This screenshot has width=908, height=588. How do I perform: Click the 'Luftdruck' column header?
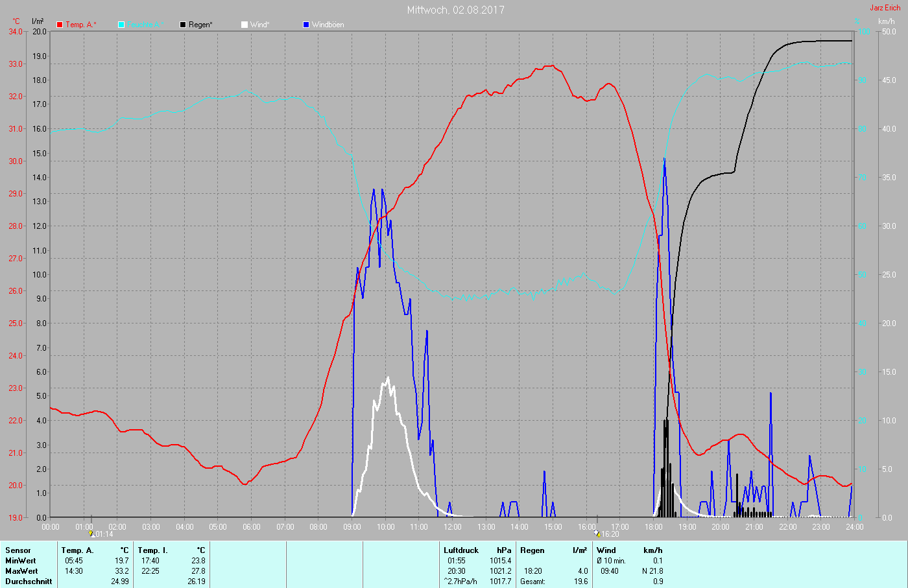461,550
